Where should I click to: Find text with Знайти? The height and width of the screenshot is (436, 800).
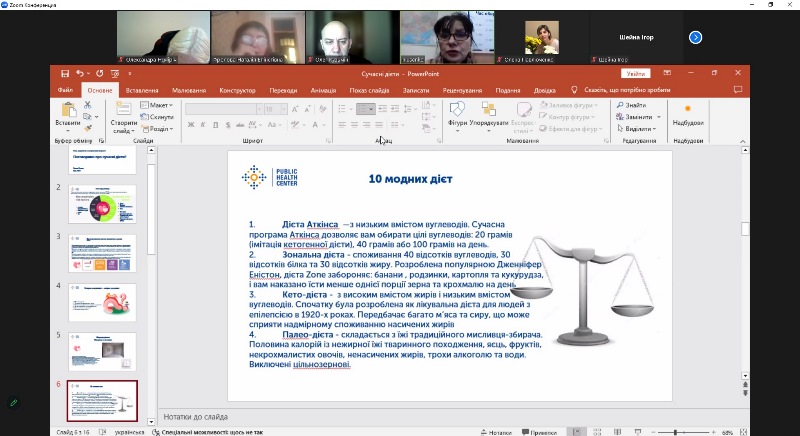[632, 105]
